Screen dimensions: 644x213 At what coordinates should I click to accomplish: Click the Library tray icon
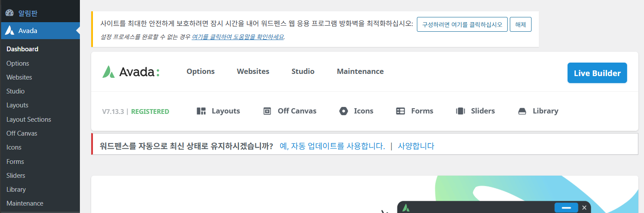click(x=522, y=111)
